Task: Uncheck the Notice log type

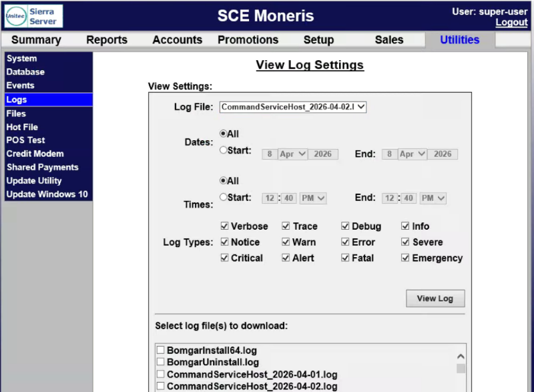Action: (x=224, y=242)
